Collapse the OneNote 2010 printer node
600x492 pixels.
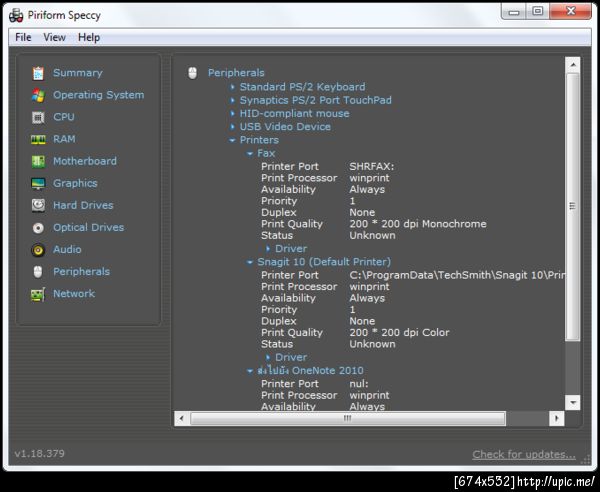point(249,371)
